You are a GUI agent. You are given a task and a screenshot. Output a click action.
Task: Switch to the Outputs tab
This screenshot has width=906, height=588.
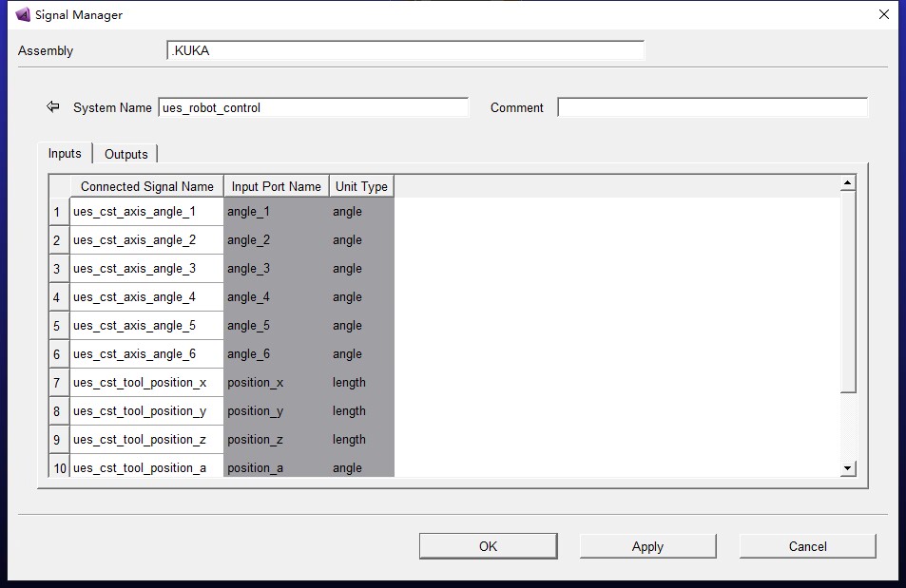[x=126, y=154]
